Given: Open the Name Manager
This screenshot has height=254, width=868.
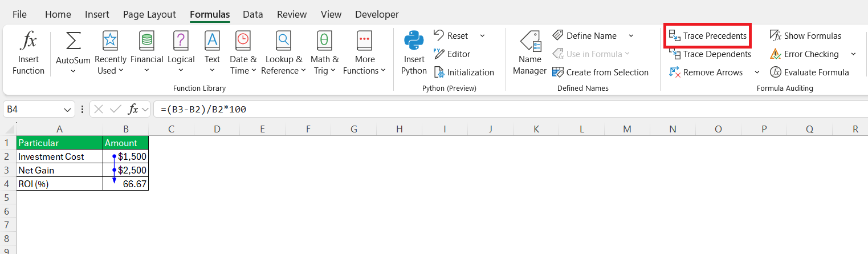Looking at the screenshot, I should tap(529, 54).
